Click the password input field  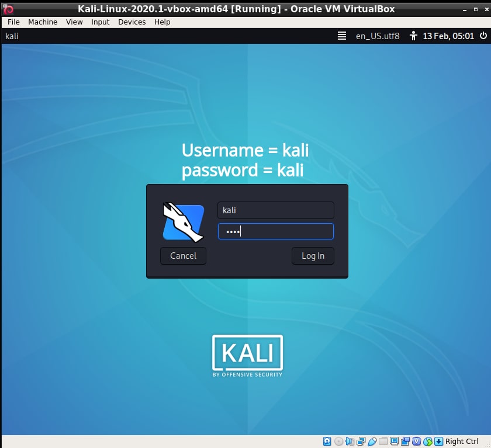(275, 231)
